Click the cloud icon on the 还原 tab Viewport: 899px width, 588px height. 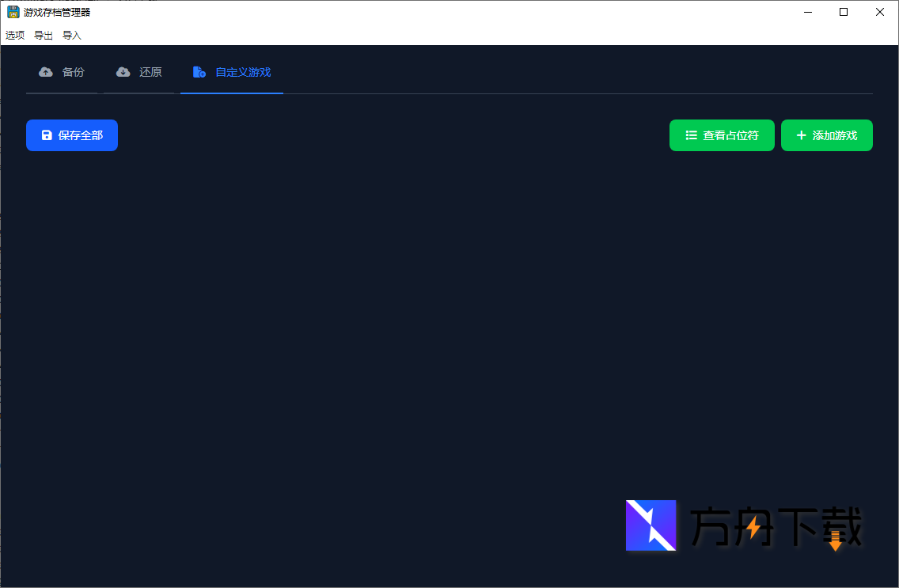[x=123, y=71]
